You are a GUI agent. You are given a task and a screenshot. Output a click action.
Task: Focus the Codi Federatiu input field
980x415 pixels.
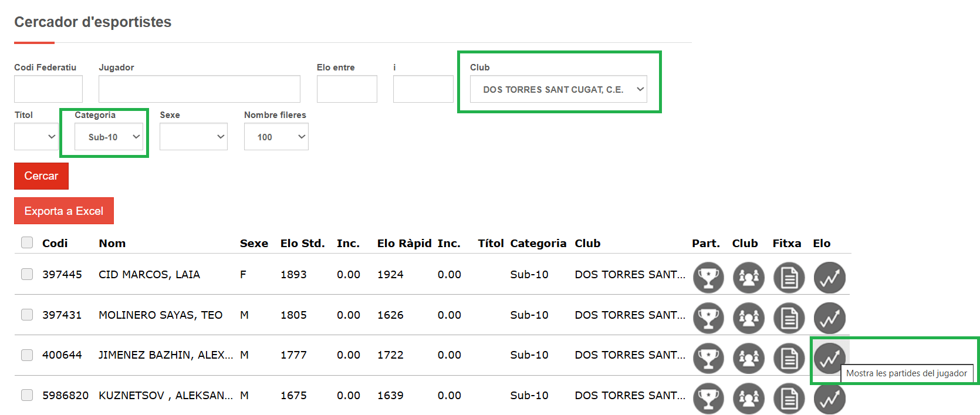tap(48, 89)
